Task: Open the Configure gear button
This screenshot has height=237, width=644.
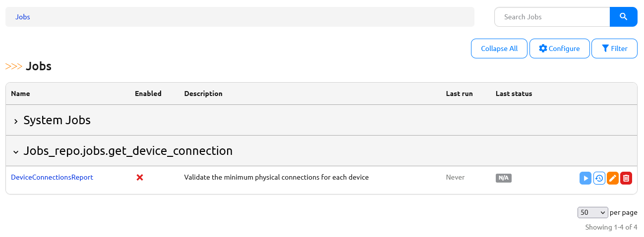Action: pyautogui.click(x=559, y=48)
